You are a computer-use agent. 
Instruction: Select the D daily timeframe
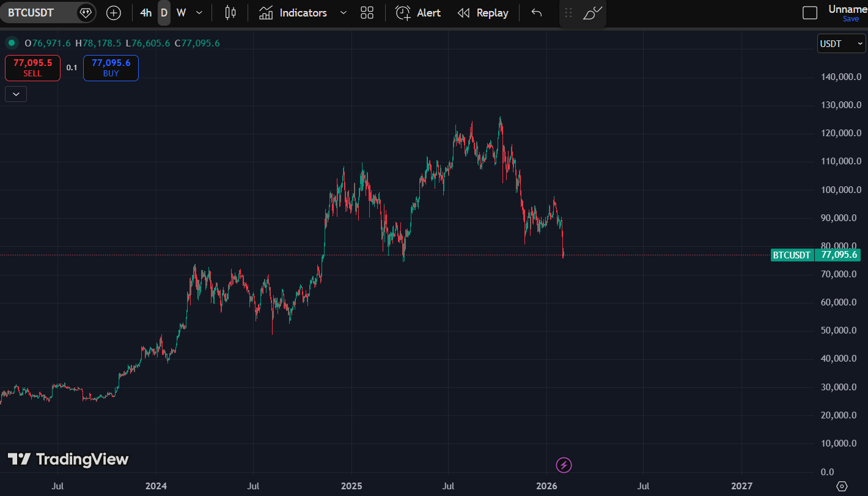point(164,13)
